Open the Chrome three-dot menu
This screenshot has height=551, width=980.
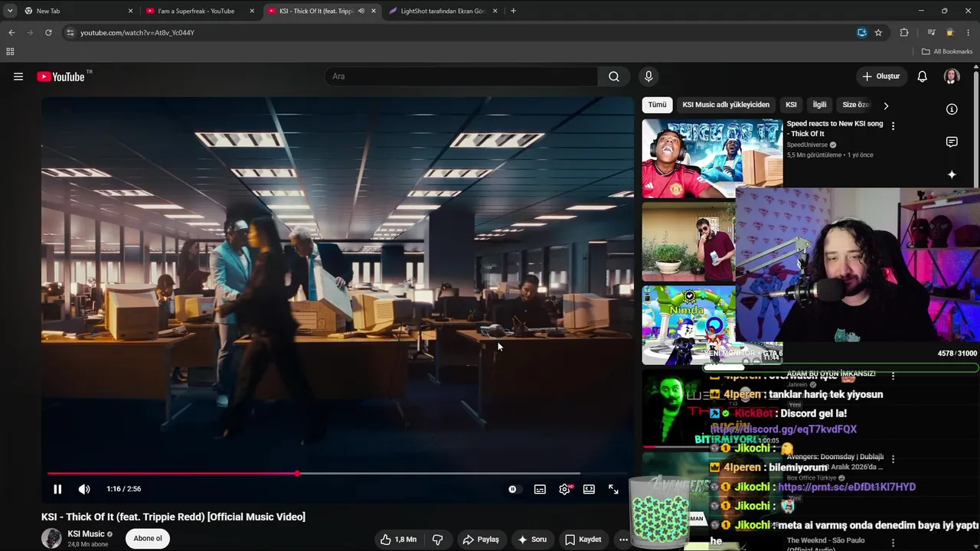pyautogui.click(x=969, y=33)
